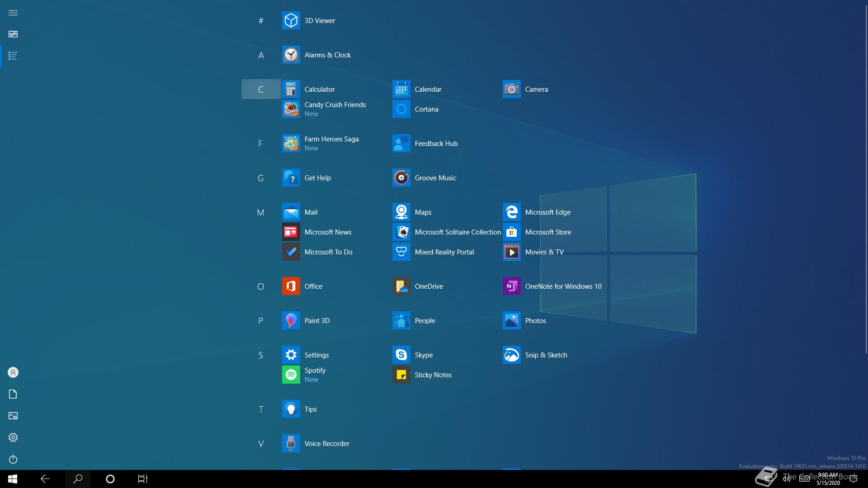Launch Paint 3D icon
Screen dimensions: 868x488
click(291, 320)
